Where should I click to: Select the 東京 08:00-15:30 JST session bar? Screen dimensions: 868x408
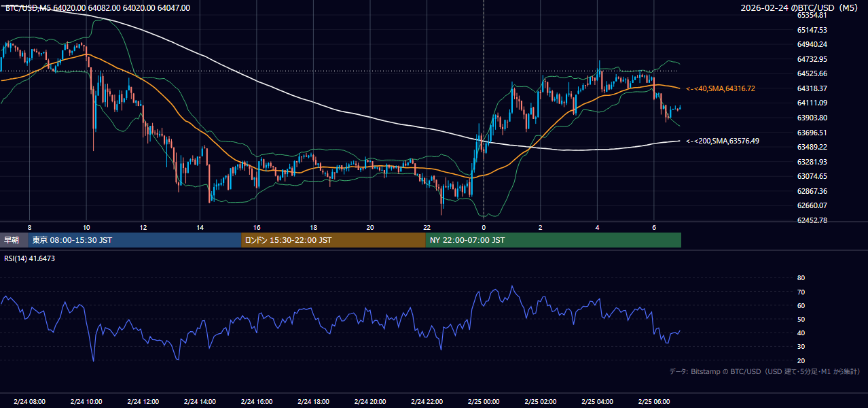pyautogui.click(x=135, y=240)
